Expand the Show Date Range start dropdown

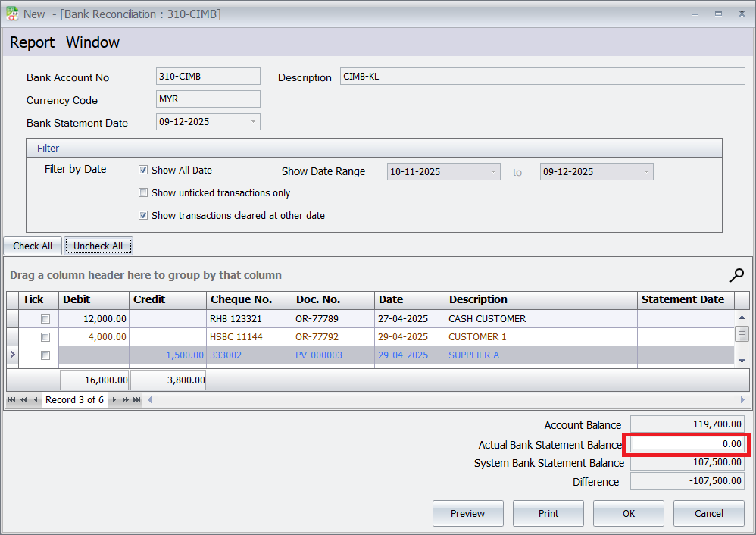point(493,171)
